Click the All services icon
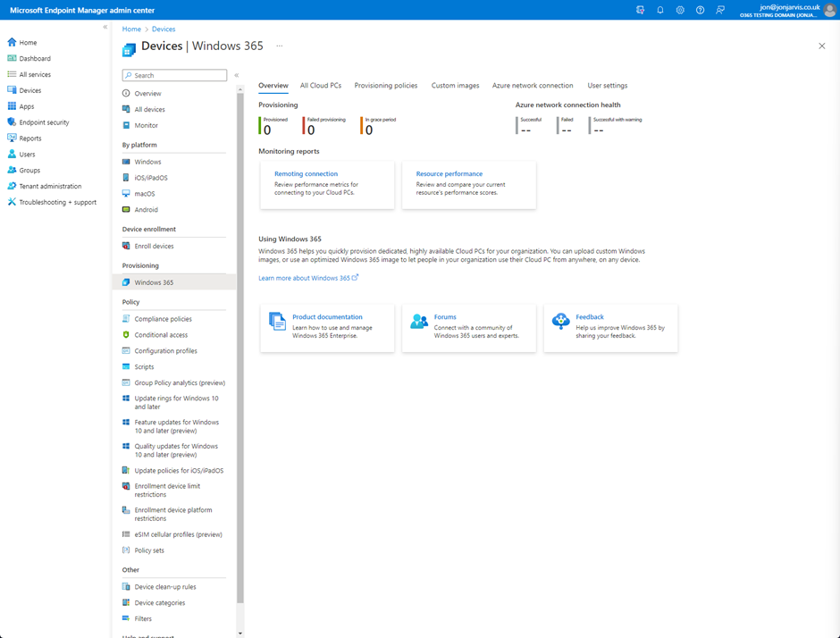This screenshot has width=840, height=638. [12, 74]
